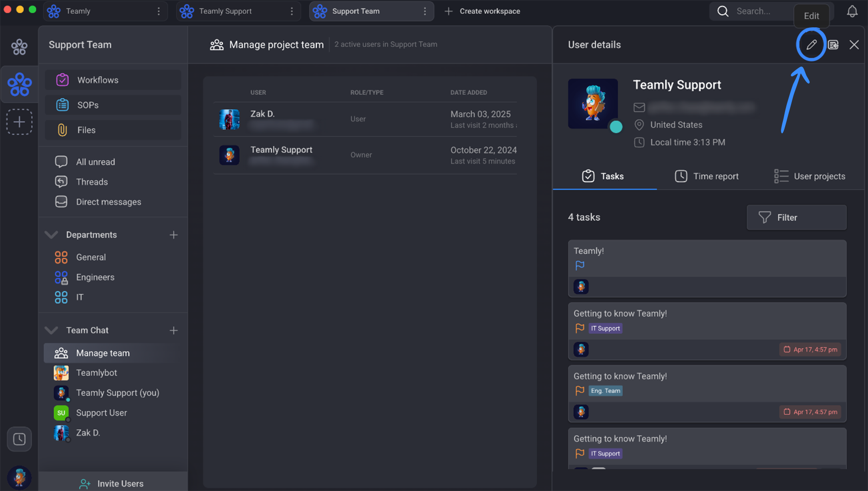Click the gray Teamly logo in the left rail

pos(19,47)
